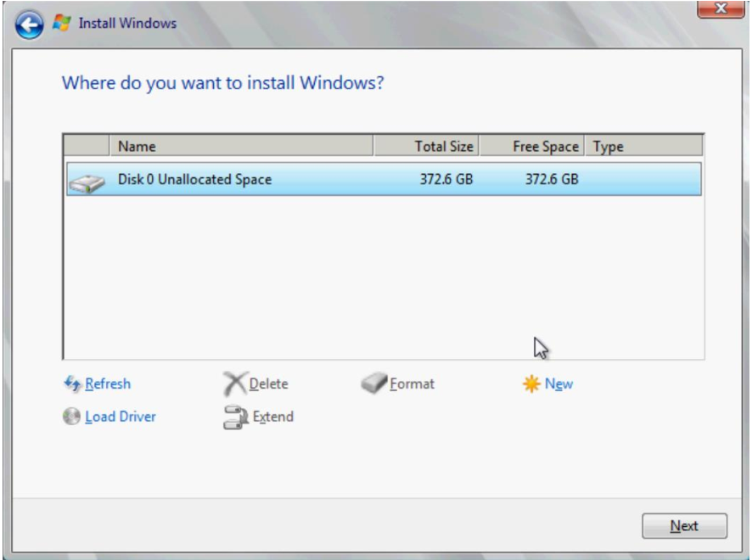Create a partition with the New link
The width and height of the screenshot is (752, 560).
pyautogui.click(x=558, y=384)
